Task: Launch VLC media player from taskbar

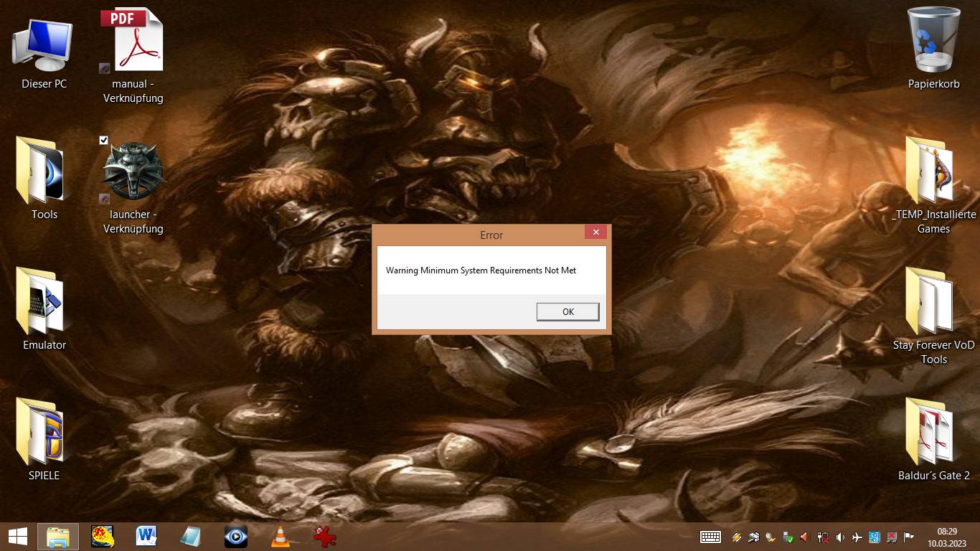Action: click(280, 536)
